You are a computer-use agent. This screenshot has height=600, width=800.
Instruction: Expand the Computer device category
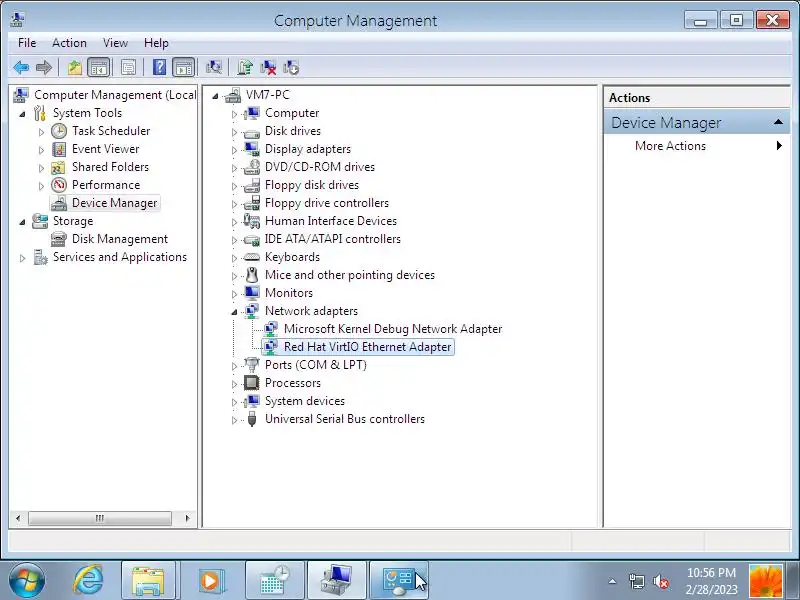[x=234, y=114]
